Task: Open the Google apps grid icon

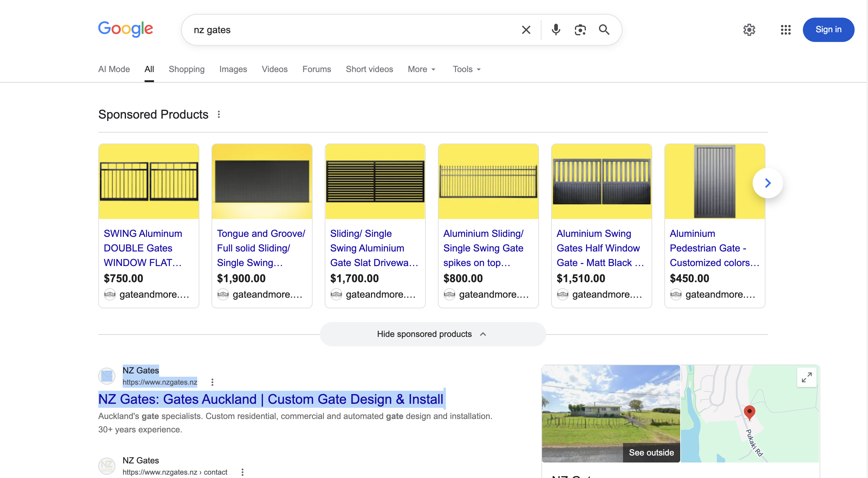Action: point(786,29)
